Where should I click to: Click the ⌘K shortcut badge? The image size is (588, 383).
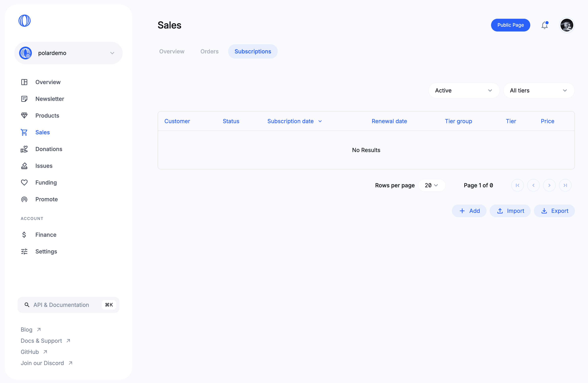pyautogui.click(x=109, y=305)
